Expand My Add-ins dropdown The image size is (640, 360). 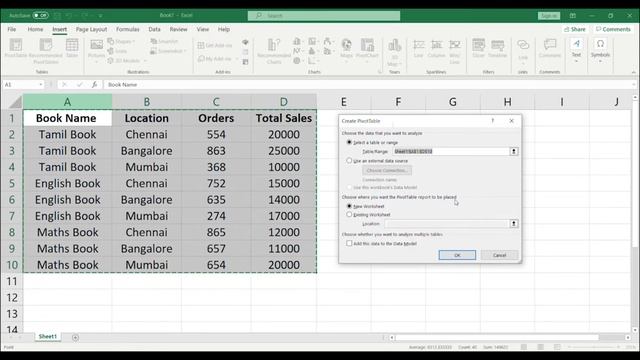[237, 59]
